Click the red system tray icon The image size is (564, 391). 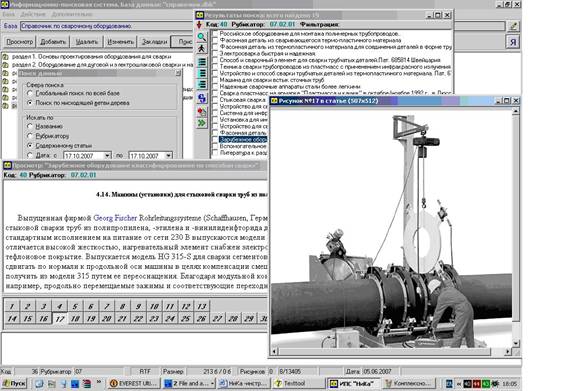click(x=477, y=383)
